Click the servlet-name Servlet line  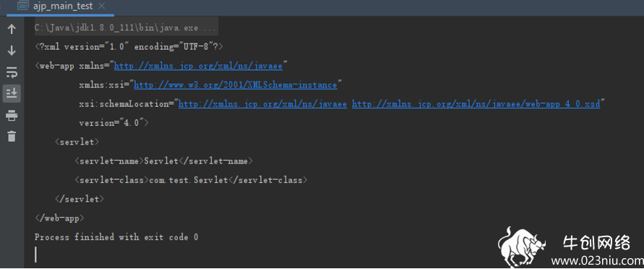163,161
